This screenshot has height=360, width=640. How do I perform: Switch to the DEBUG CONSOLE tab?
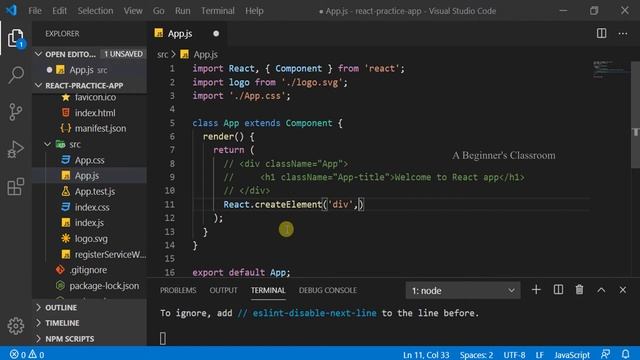[x=328, y=290]
